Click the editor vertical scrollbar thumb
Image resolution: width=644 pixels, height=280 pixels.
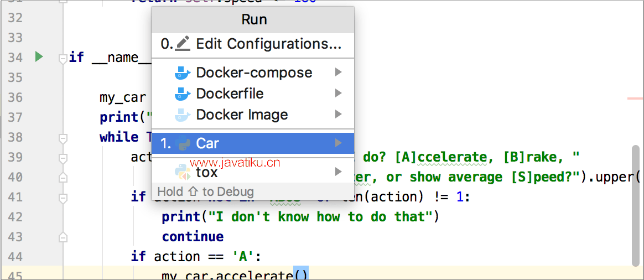click(x=635, y=205)
